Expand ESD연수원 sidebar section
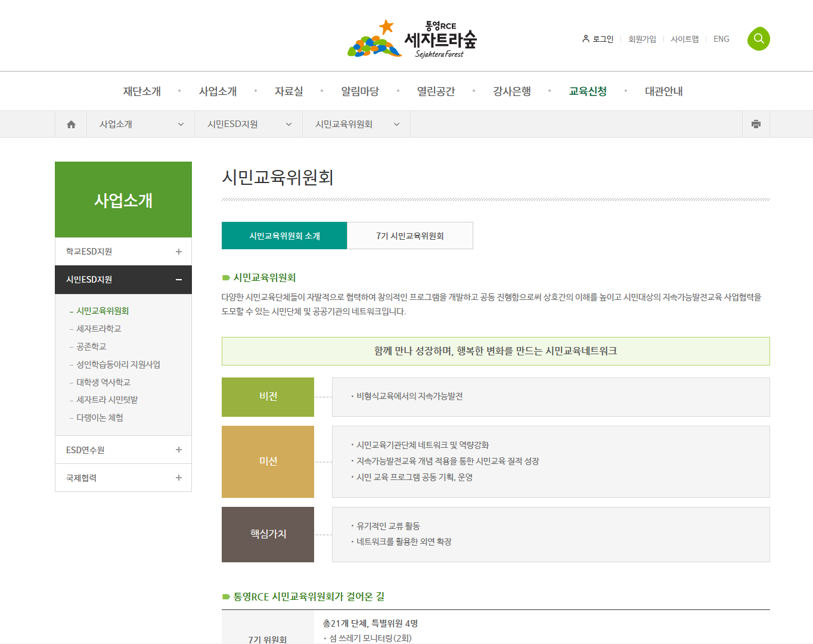The width and height of the screenshot is (813, 644). click(x=178, y=450)
